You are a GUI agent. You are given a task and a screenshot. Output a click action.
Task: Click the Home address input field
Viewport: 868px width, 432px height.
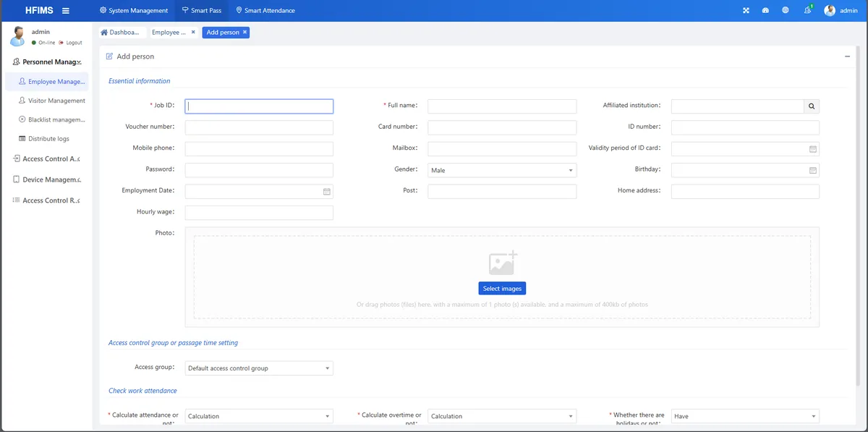tap(745, 192)
